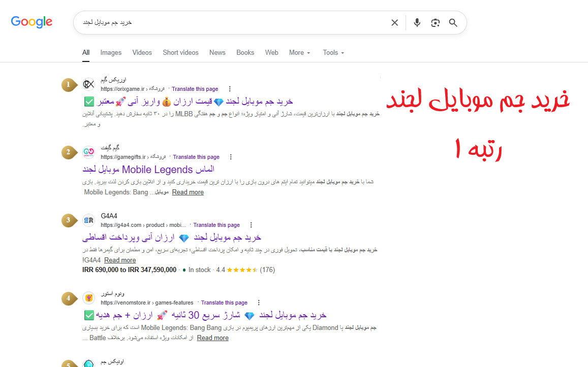Translate the g4a4.com result page
The width and height of the screenshot is (588, 367).
[x=216, y=225]
